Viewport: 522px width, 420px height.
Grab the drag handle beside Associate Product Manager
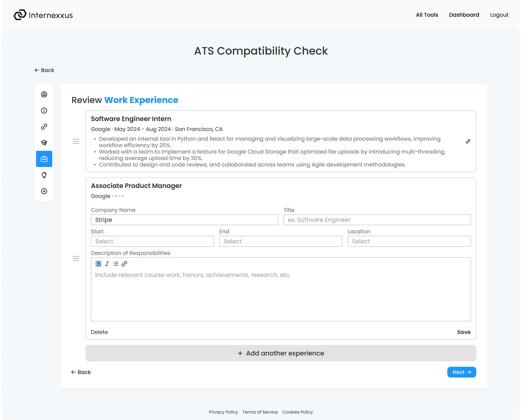click(x=76, y=259)
